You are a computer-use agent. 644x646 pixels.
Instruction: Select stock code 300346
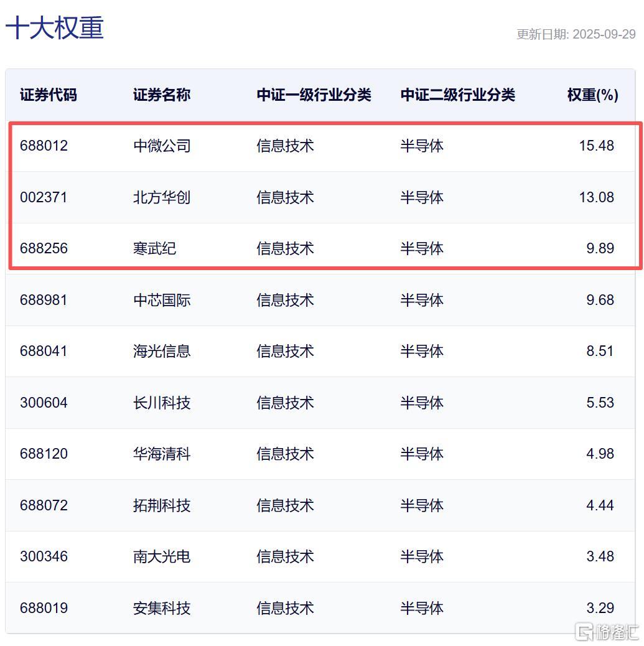click(x=44, y=556)
